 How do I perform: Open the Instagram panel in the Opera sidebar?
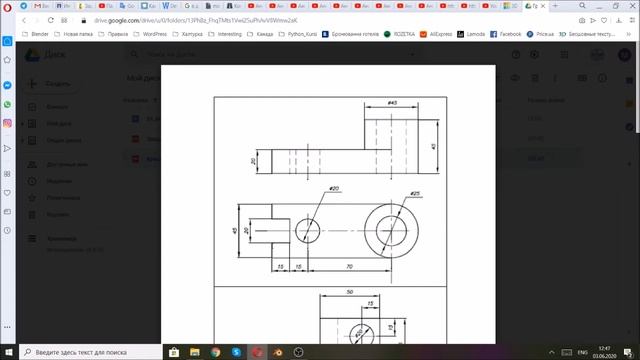tap(7, 123)
